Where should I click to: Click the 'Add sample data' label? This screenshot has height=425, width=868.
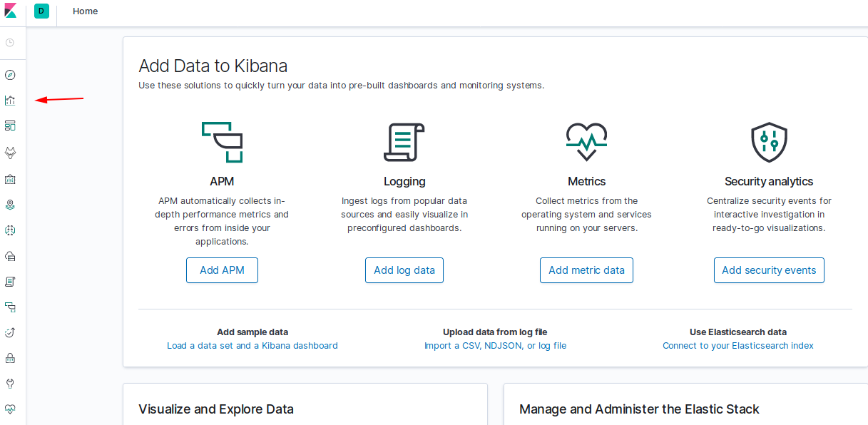(252, 332)
